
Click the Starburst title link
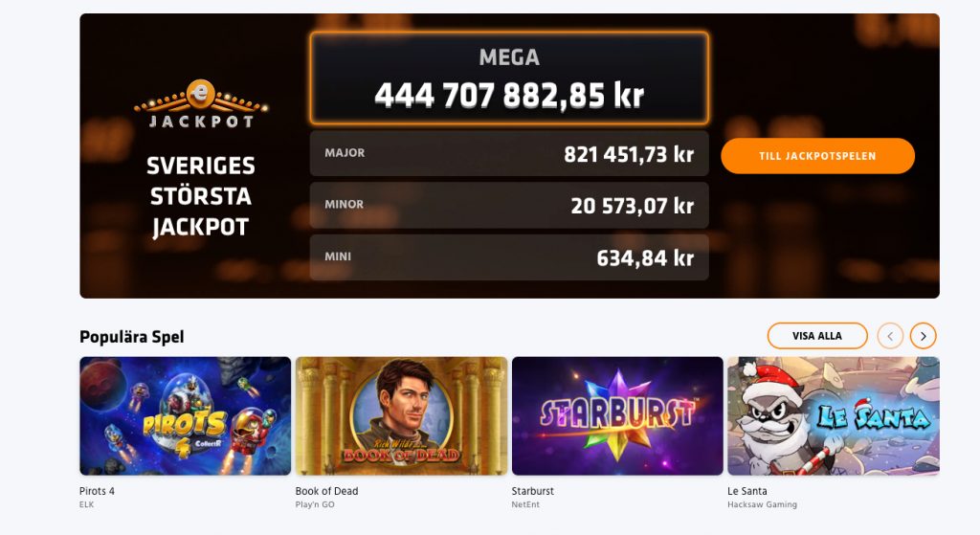point(533,491)
